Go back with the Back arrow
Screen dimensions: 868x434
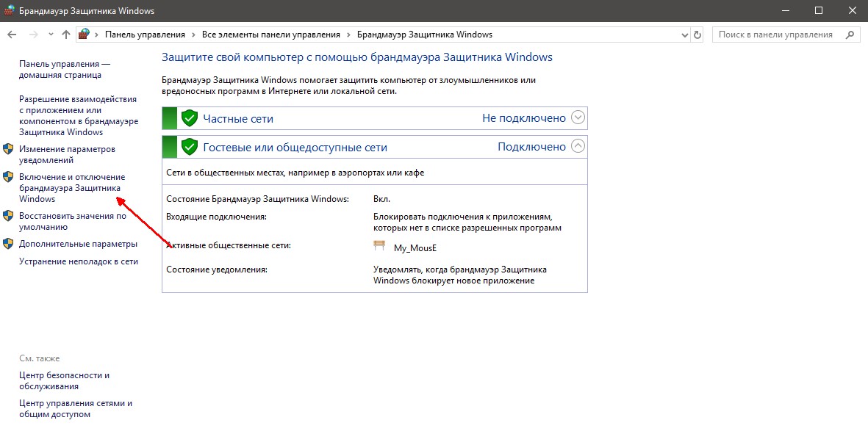[12, 35]
